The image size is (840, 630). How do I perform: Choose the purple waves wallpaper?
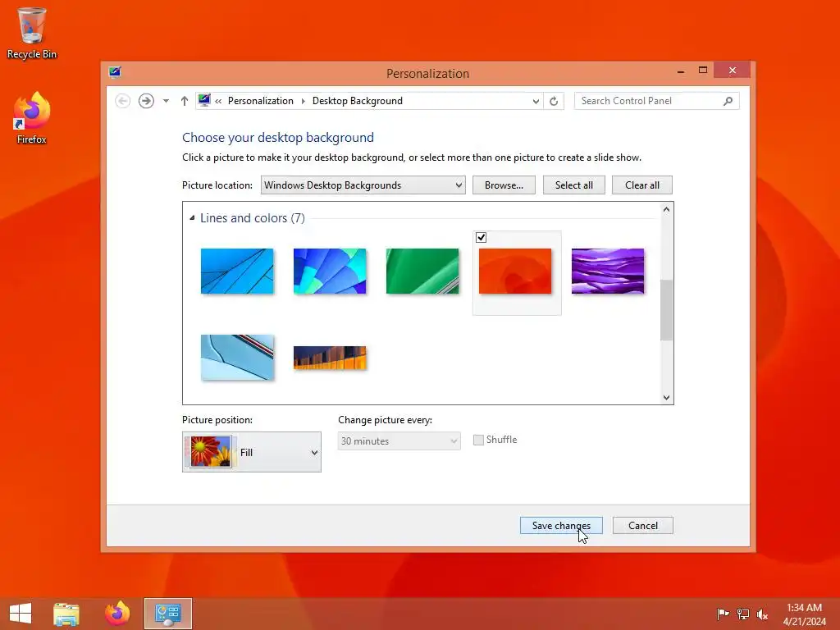pyautogui.click(x=608, y=271)
